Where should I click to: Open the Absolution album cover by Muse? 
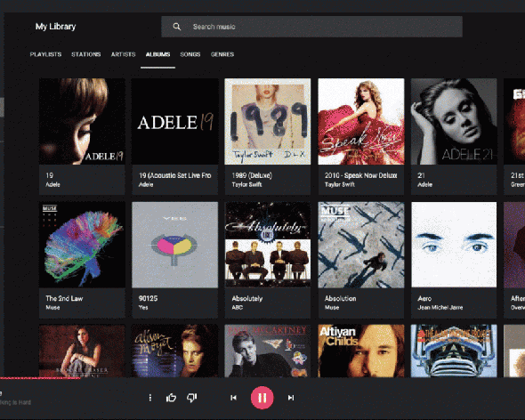pos(361,245)
